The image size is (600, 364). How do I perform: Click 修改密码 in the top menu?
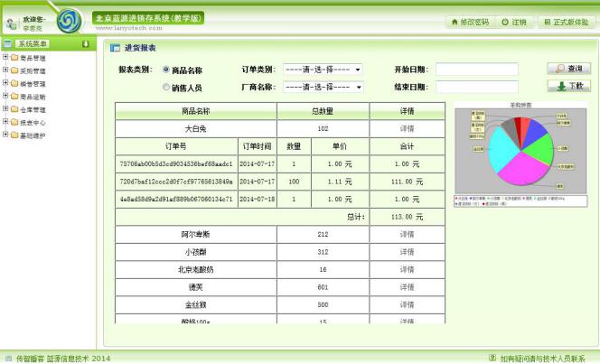(469, 22)
